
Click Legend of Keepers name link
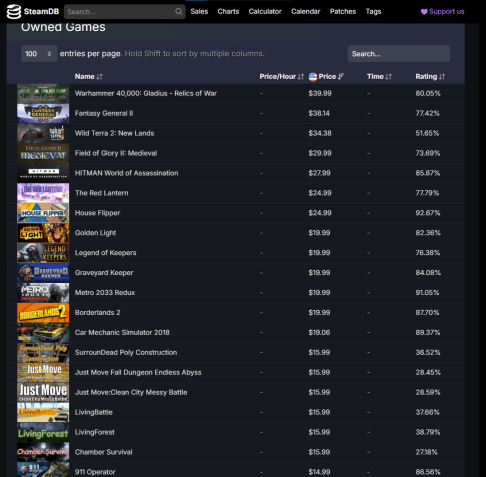[x=105, y=253]
